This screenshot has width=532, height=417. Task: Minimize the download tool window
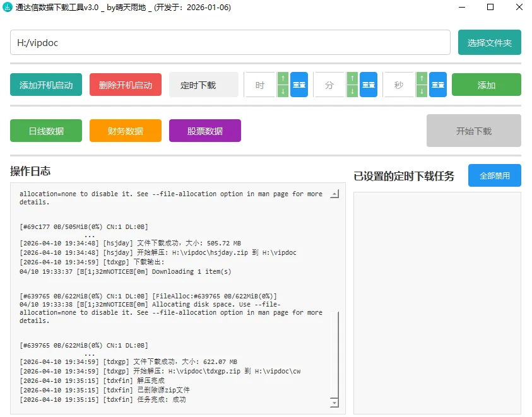click(x=462, y=7)
